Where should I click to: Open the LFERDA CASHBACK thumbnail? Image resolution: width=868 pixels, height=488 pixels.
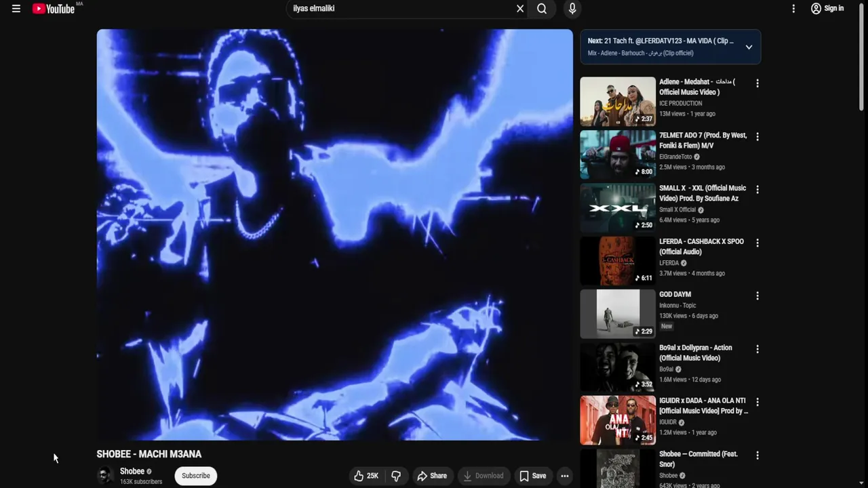[x=618, y=261]
